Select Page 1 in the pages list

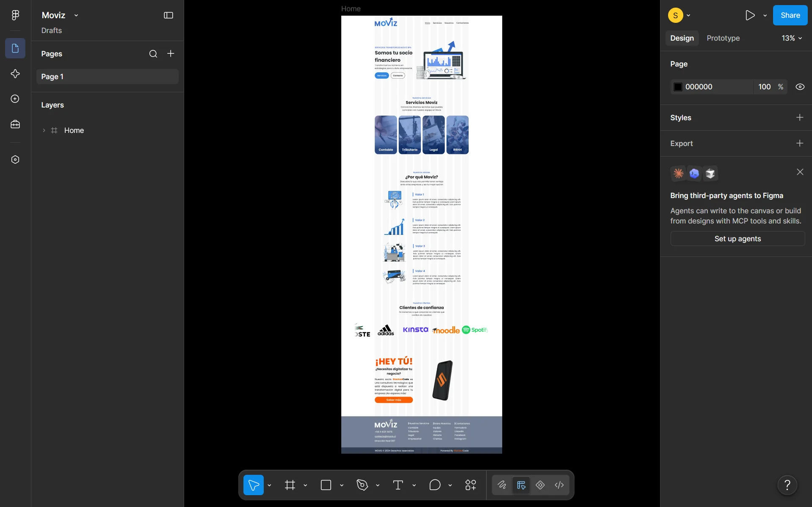click(x=108, y=77)
